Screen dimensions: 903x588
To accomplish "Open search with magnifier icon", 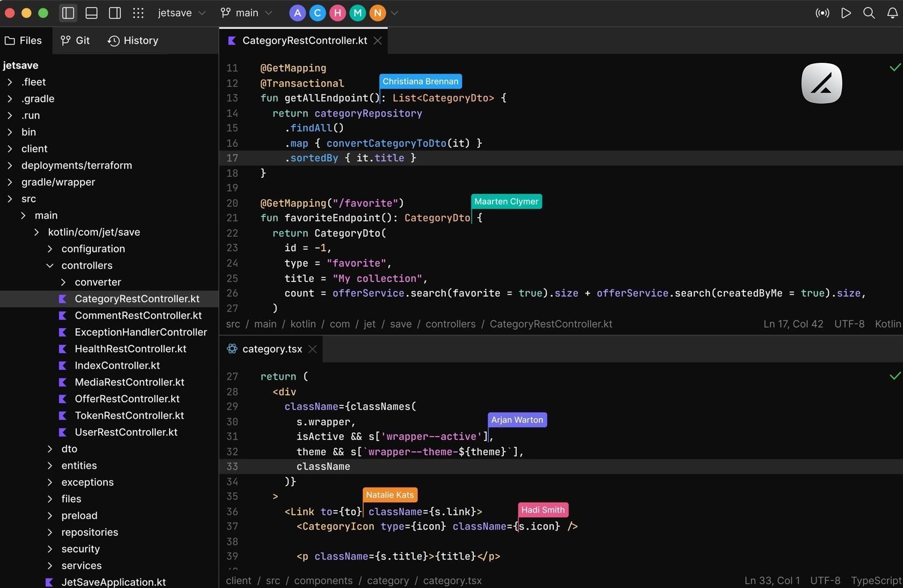I will pos(869,13).
